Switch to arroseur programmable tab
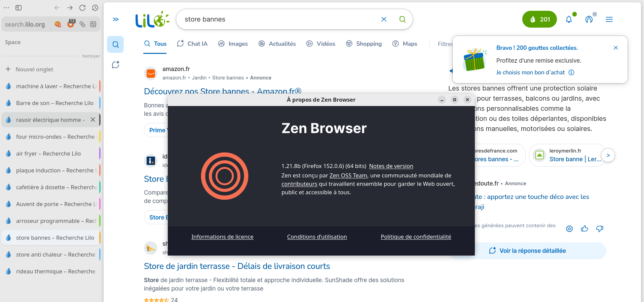This screenshot has width=644, height=302. click(x=51, y=221)
